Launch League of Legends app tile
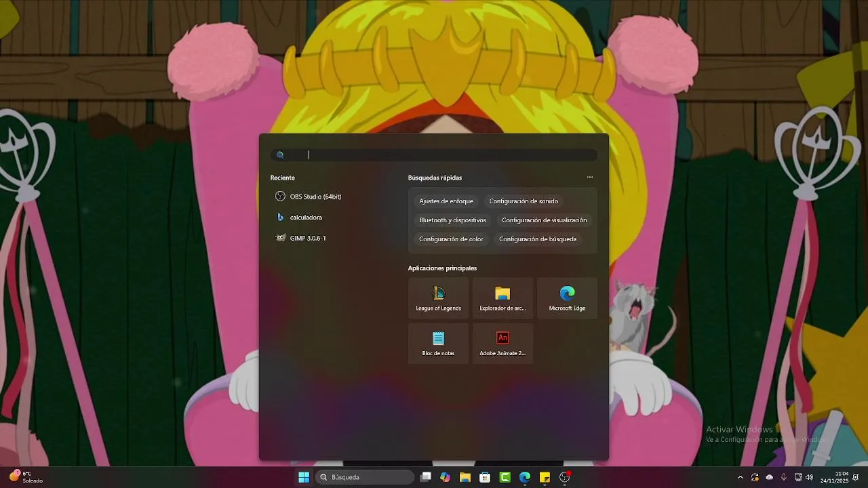The image size is (868, 488). tap(438, 298)
